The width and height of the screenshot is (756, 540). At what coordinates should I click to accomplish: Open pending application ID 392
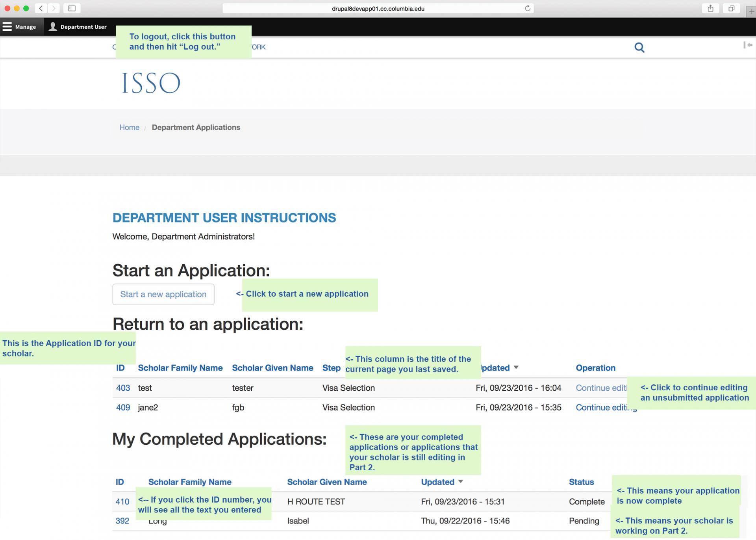[122, 521]
